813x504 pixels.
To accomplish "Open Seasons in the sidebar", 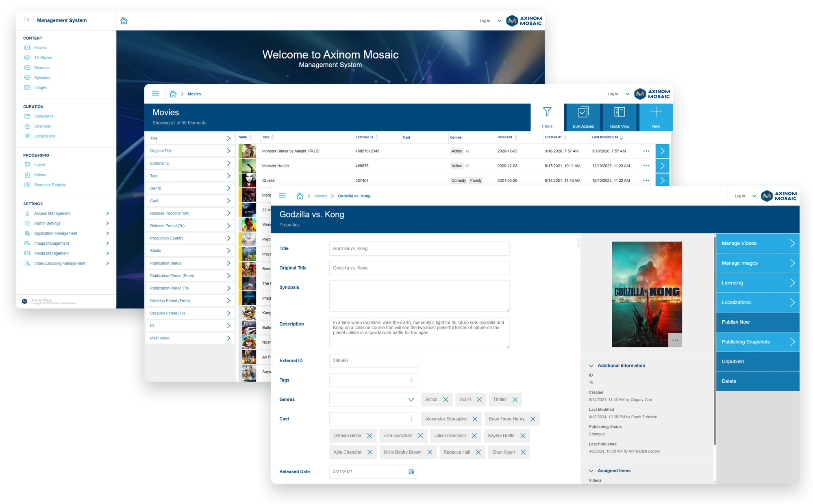I will tap(42, 67).
